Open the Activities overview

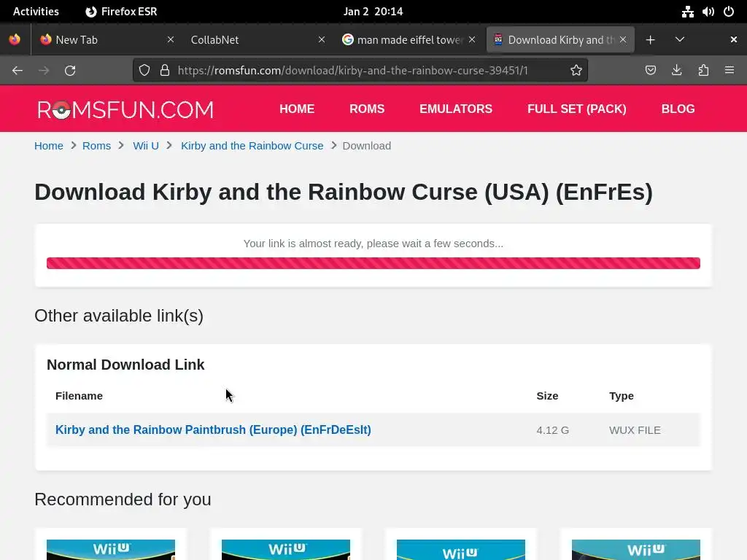pyautogui.click(x=36, y=12)
